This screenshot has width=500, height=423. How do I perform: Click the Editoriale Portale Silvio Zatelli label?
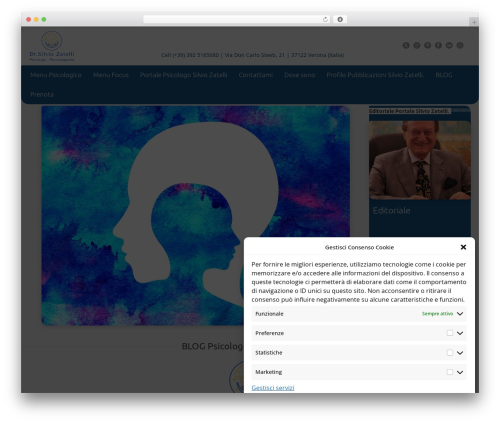pyautogui.click(x=410, y=111)
